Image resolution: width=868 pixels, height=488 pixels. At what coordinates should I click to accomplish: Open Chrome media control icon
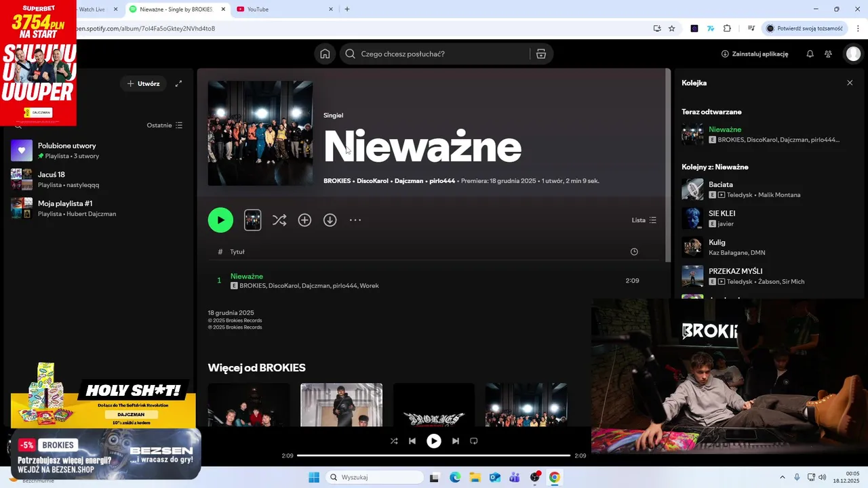(751, 28)
